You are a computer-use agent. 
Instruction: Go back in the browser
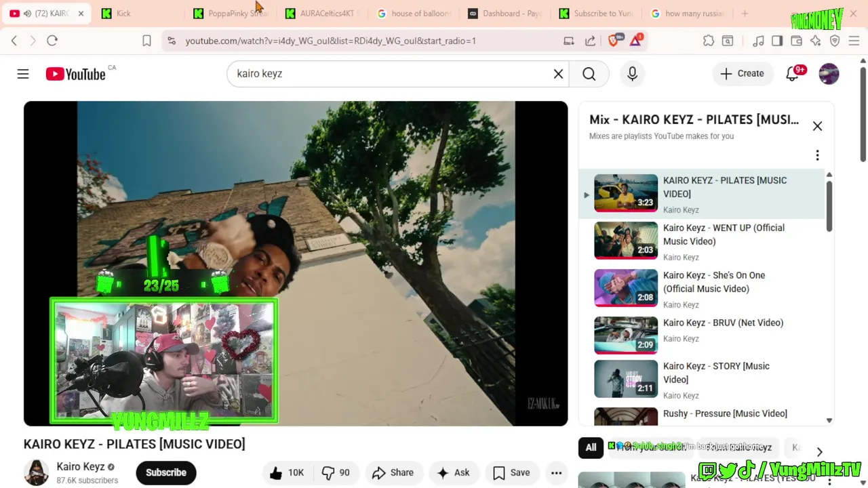[14, 41]
